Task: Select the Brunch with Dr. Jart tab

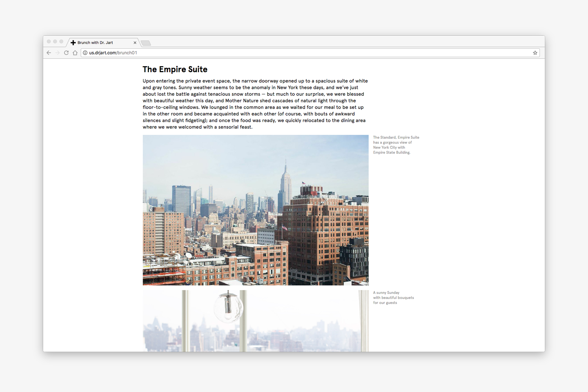Action: click(103, 42)
